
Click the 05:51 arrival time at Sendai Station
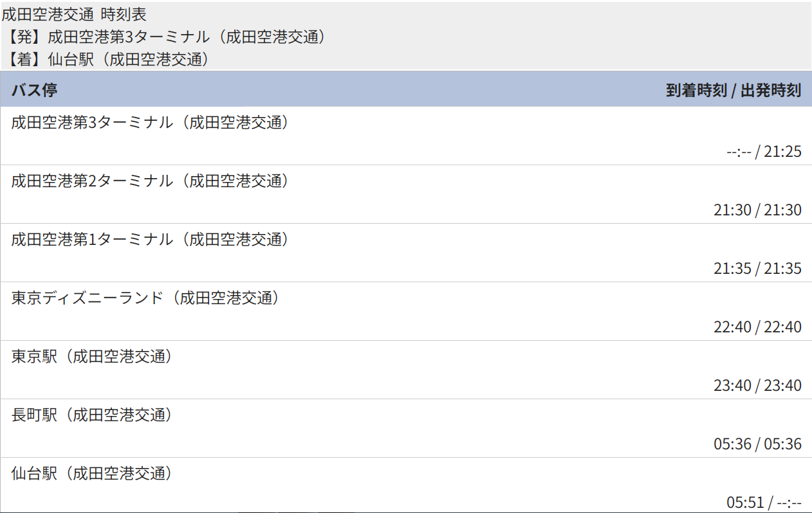click(x=745, y=503)
